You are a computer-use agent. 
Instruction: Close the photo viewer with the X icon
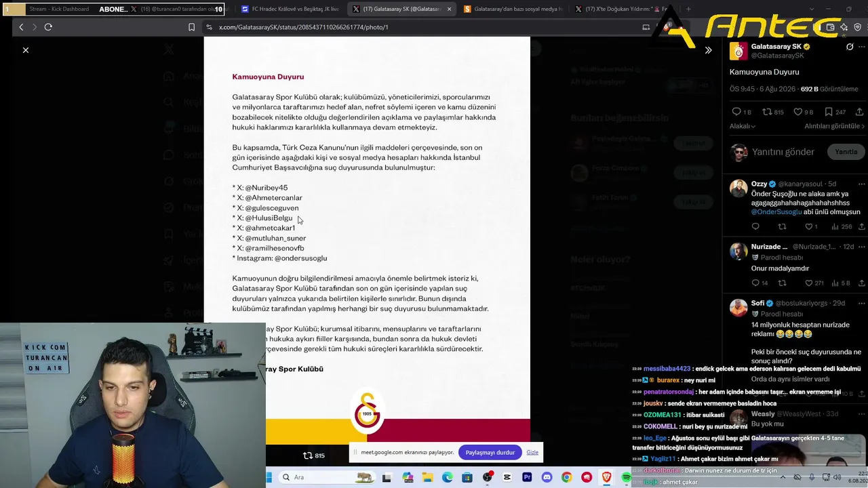pos(26,50)
